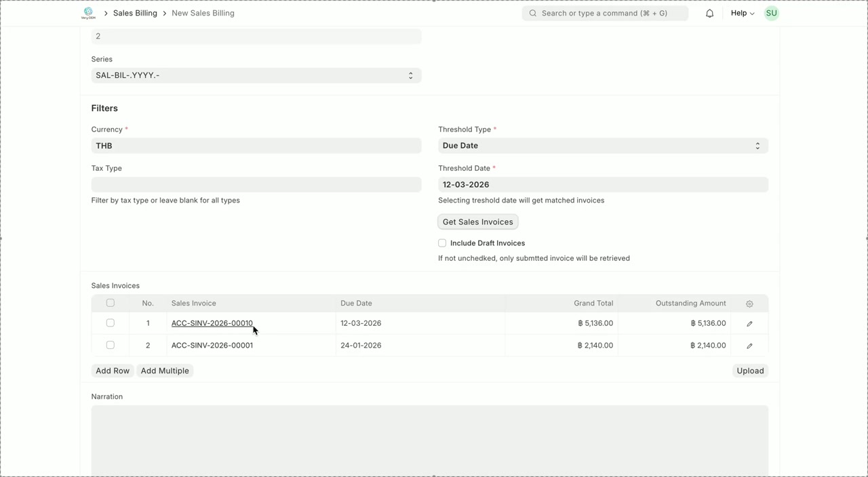Edit invoice ACC-SINV-2026-00010 using its pencil icon

(x=749, y=323)
